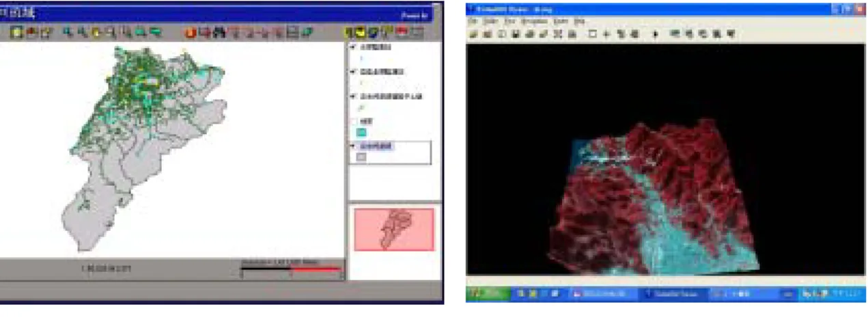Open the File menu in the 3D viewer
This screenshot has height=324, width=868.
click(x=473, y=21)
